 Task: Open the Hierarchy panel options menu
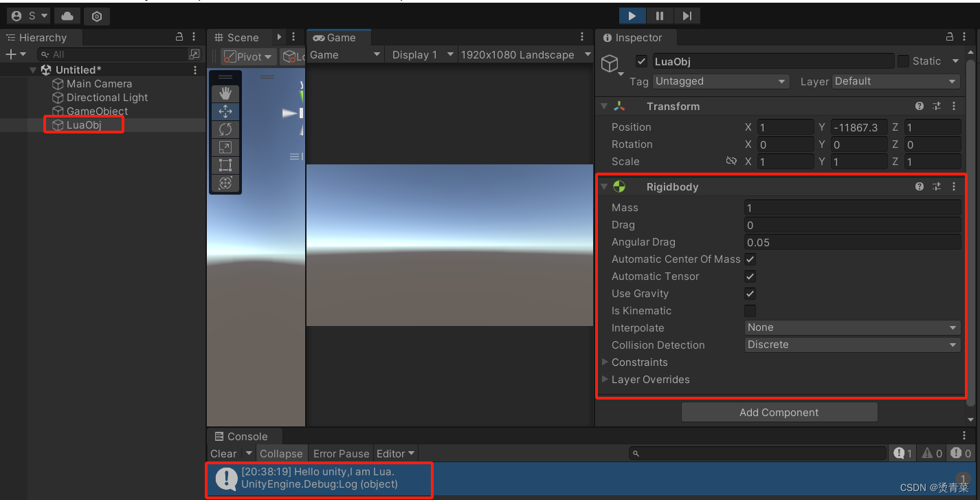coord(195,37)
